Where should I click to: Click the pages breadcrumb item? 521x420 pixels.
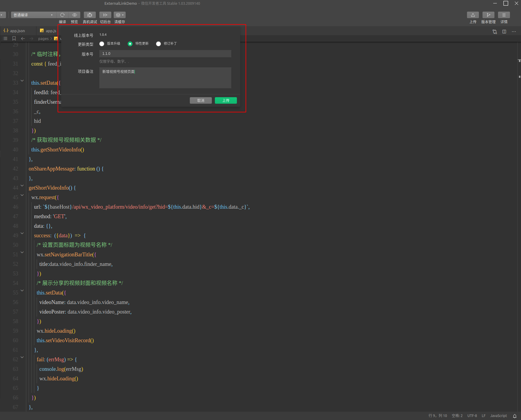tap(43, 39)
